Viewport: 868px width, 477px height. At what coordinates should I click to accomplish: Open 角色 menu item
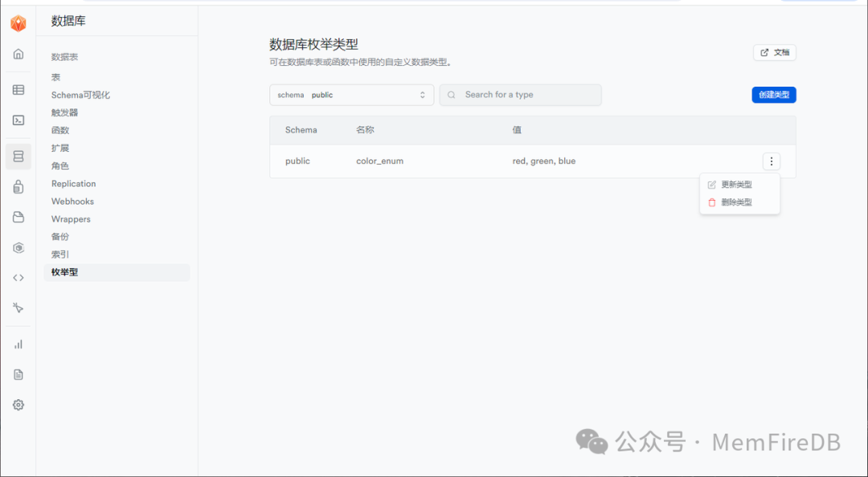tap(60, 166)
